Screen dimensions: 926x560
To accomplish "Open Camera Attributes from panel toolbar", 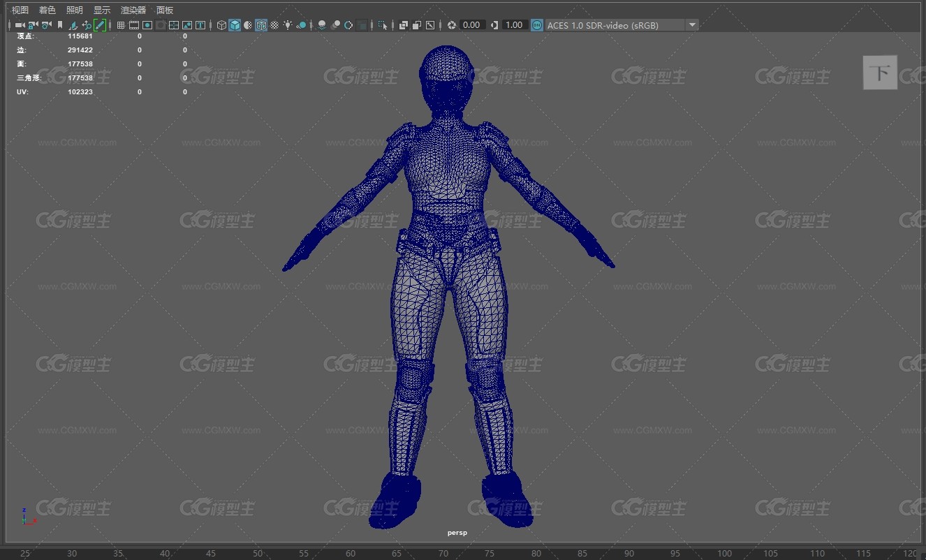I will point(45,25).
